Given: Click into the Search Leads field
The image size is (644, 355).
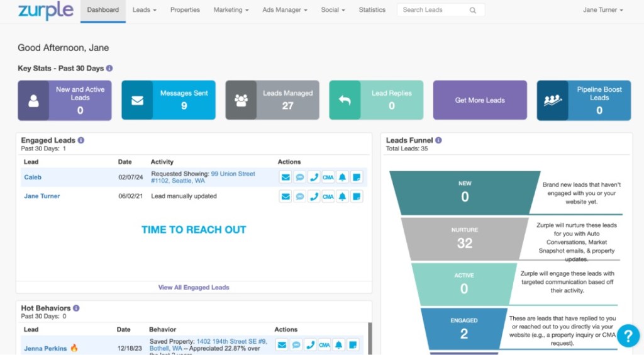Looking at the screenshot, I should 434,11.
